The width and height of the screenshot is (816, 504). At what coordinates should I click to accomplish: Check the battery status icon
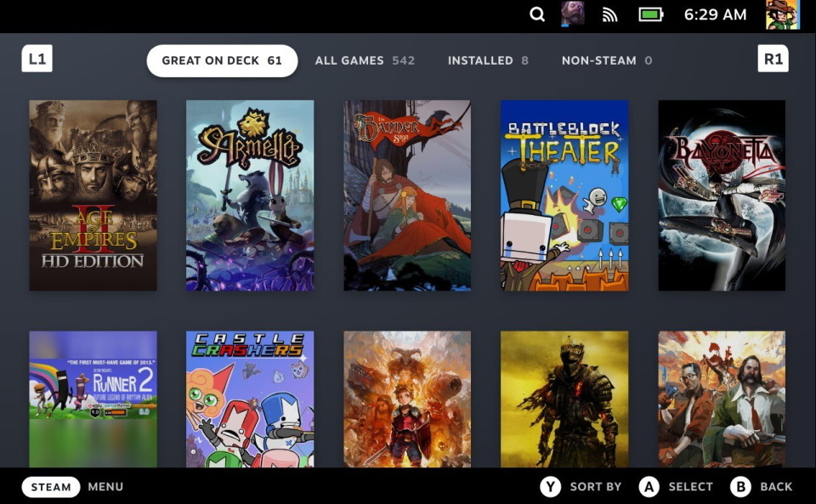click(650, 14)
